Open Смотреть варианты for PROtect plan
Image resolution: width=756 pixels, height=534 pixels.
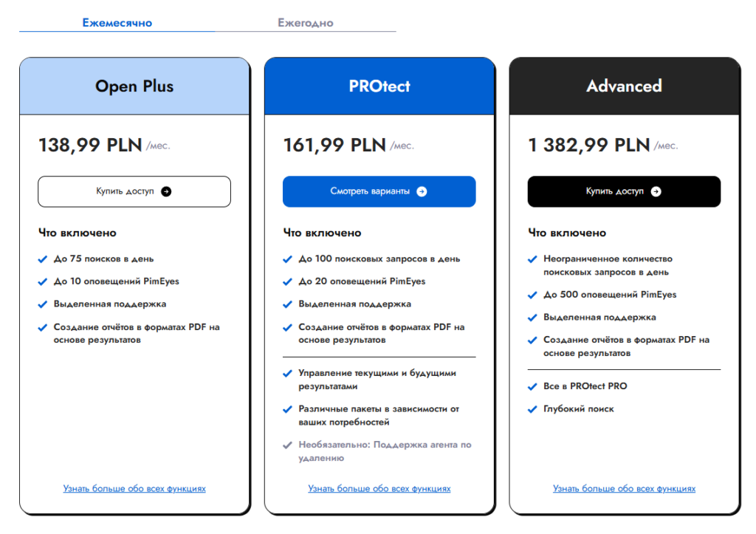(x=379, y=191)
